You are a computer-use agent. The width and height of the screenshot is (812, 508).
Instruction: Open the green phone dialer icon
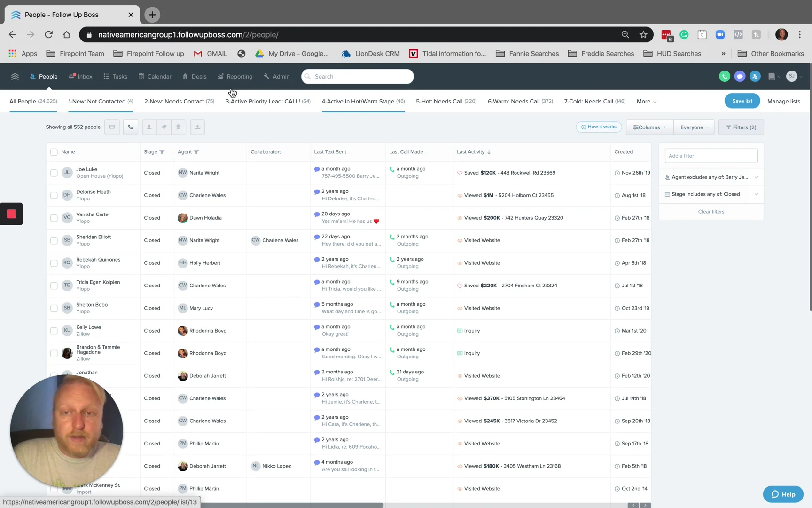(x=724, y=76)
